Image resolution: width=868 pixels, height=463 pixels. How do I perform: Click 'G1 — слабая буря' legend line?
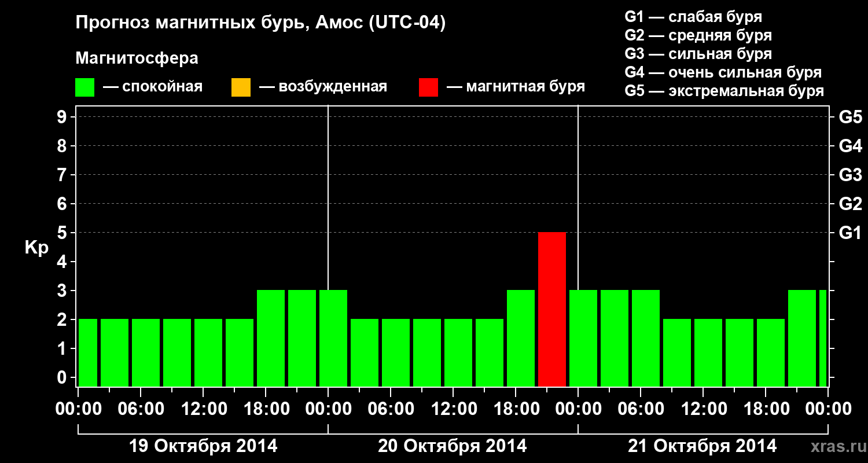click(693, 17)
